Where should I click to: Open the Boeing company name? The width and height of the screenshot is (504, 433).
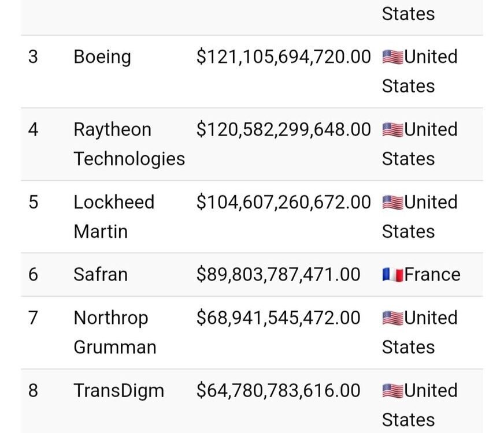click(102, 57)
